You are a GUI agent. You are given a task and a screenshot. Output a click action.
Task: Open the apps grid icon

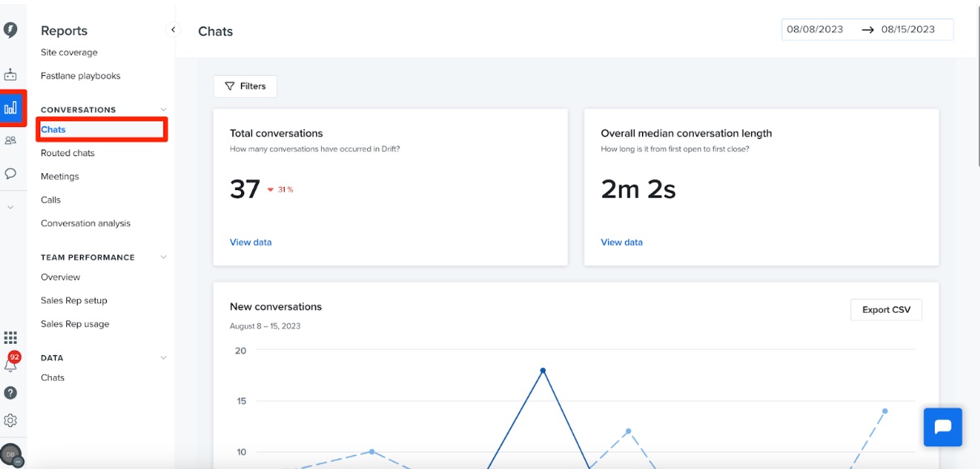pyautogui.click(x=11, y=338)
